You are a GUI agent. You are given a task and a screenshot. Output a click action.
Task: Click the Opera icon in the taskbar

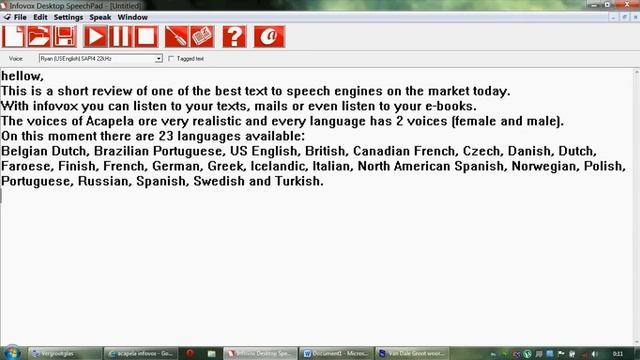pyautogui.click(x=190, y=353)
